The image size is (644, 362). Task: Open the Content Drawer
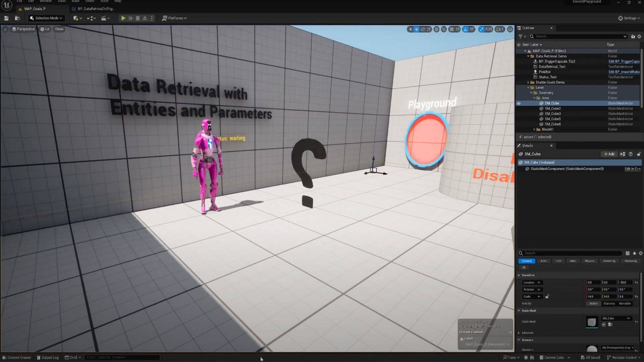pyautogui.click(x=17, y=358)
